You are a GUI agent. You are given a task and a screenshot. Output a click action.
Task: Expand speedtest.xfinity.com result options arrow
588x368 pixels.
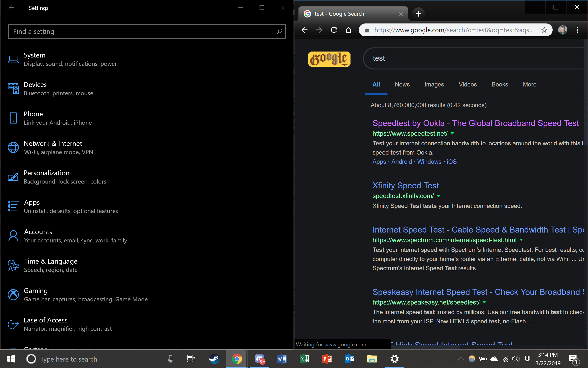coord(438,196)
